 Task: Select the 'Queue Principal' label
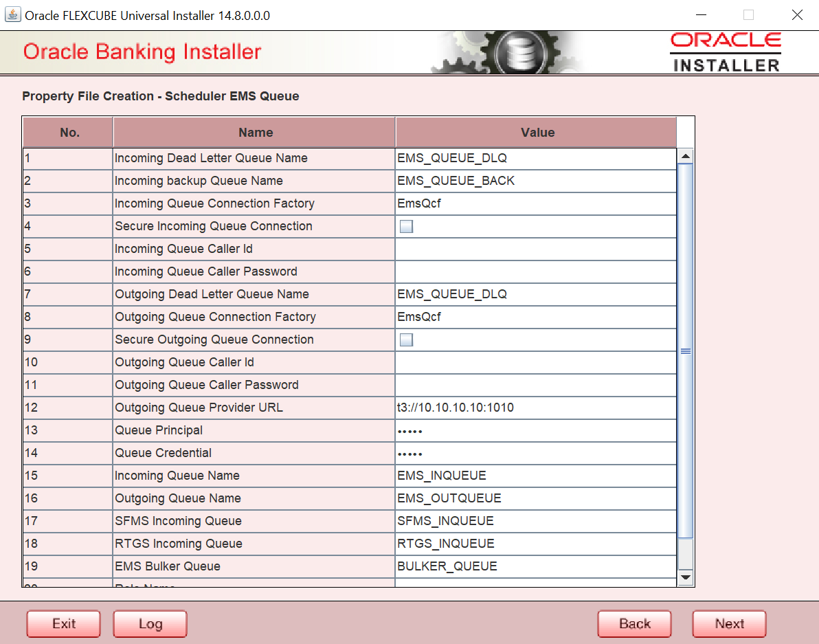(159, 430)
